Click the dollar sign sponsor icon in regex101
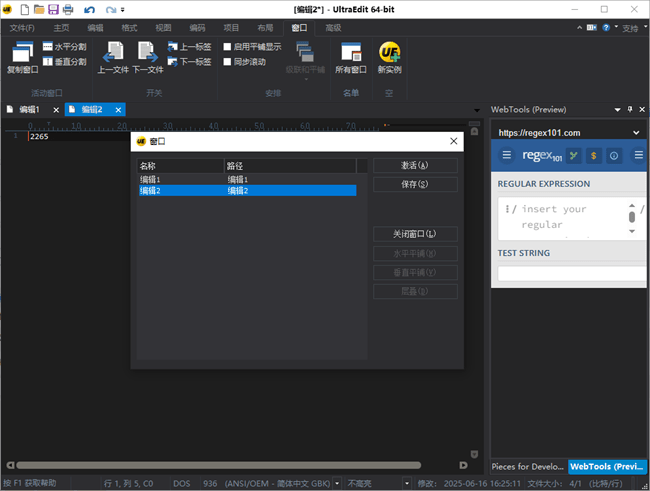This screenshot has height=491, width=650. click(x=594, y=156)
